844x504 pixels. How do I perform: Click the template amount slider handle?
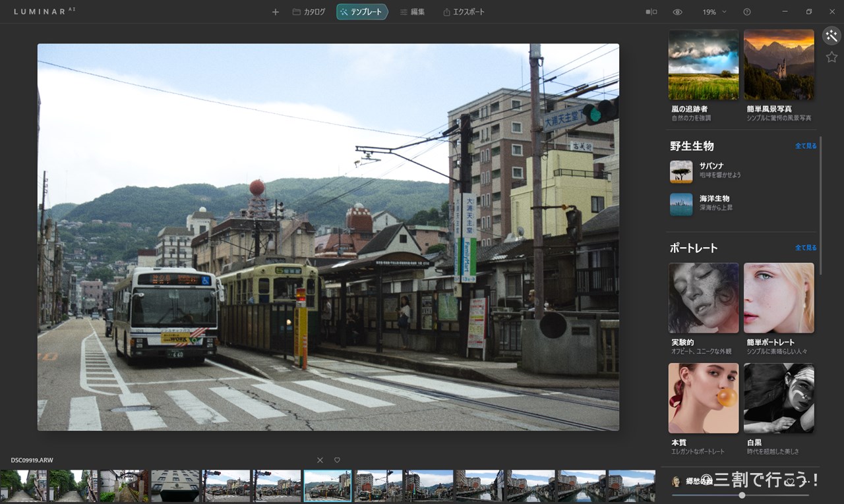742,495
